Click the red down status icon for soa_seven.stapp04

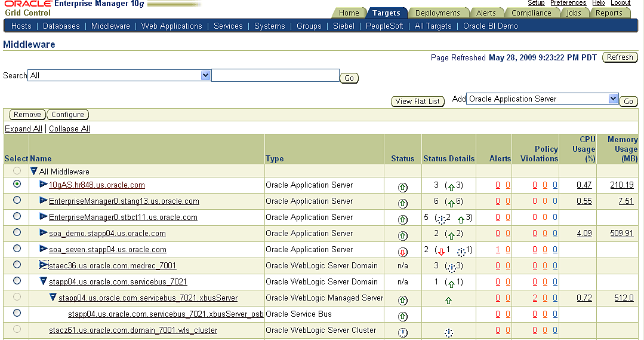[x=402, y=252]
